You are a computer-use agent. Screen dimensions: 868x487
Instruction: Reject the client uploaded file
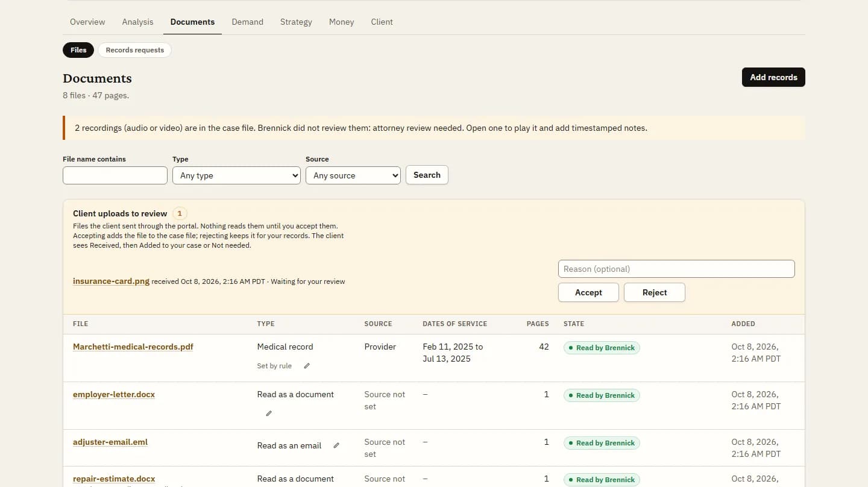655,292
